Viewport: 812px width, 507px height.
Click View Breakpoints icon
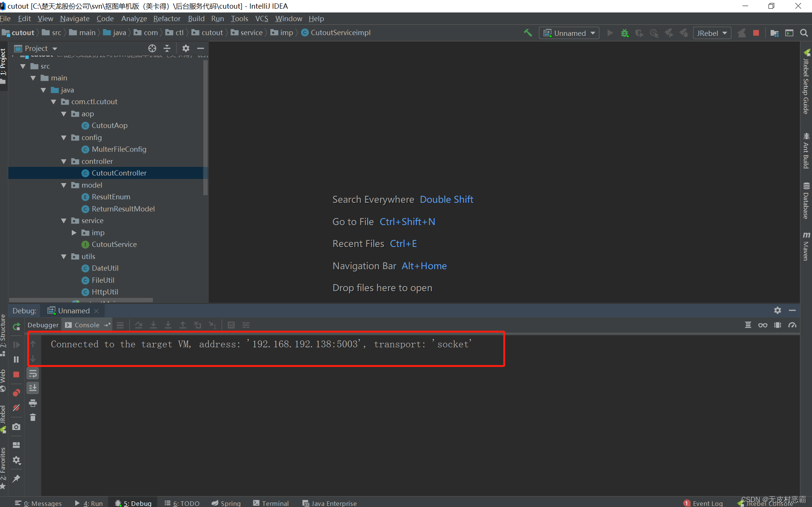(x=16, y=393)
